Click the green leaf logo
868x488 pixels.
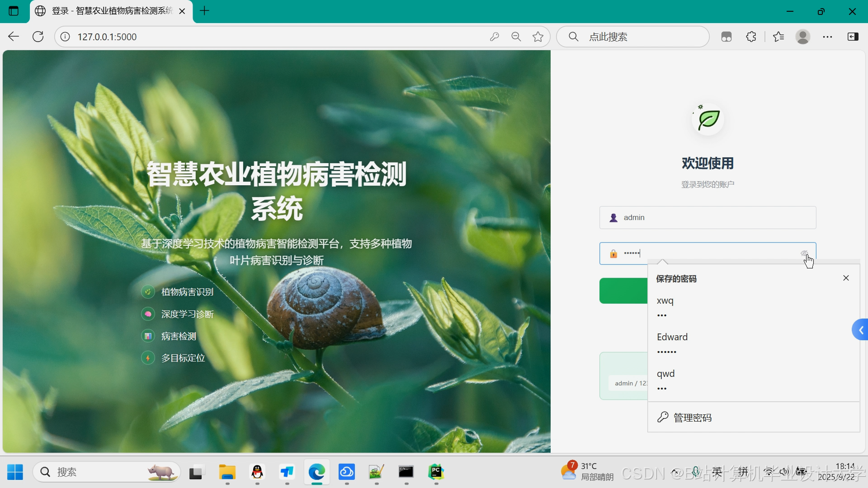[708, 120]
